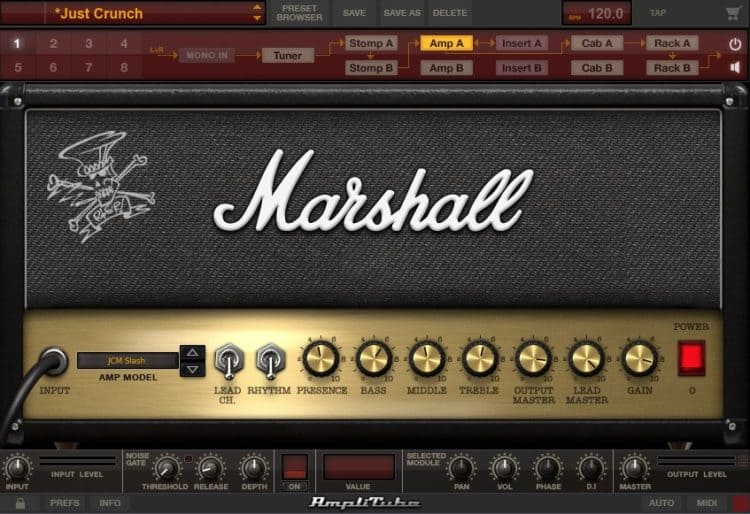Image resolution: width=750 pixels, height=514 pixels.
Task: Flip the Lead Ch. toggle switch
Action: pos(229,361)
